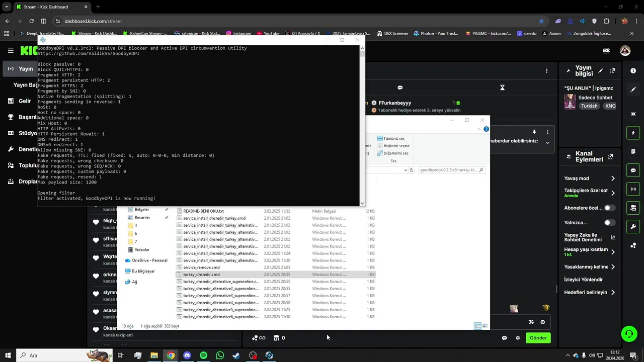Open Discord from the taskbar

click(187, 355)
